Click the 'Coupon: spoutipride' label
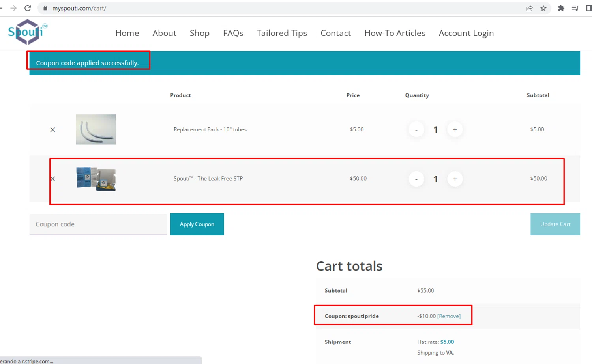Image resolution: width=592 pixels, height=364 pixels. 352,316
